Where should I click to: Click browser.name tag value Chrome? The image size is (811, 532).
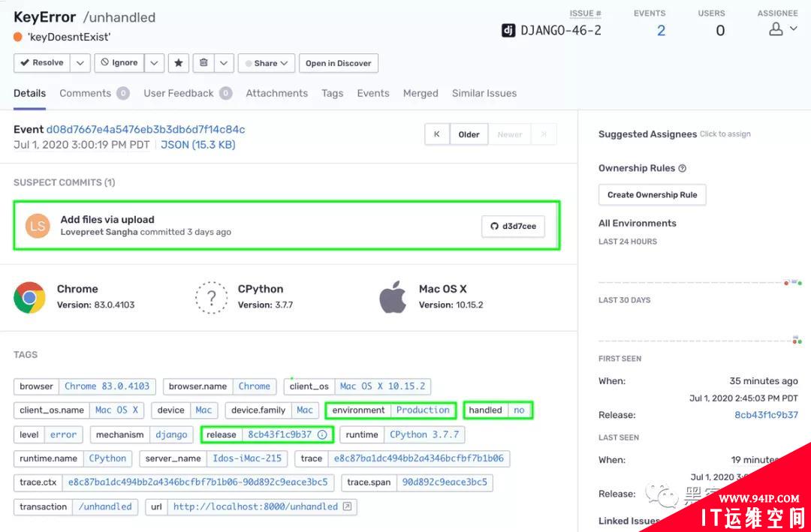click(x=254, y=386)
